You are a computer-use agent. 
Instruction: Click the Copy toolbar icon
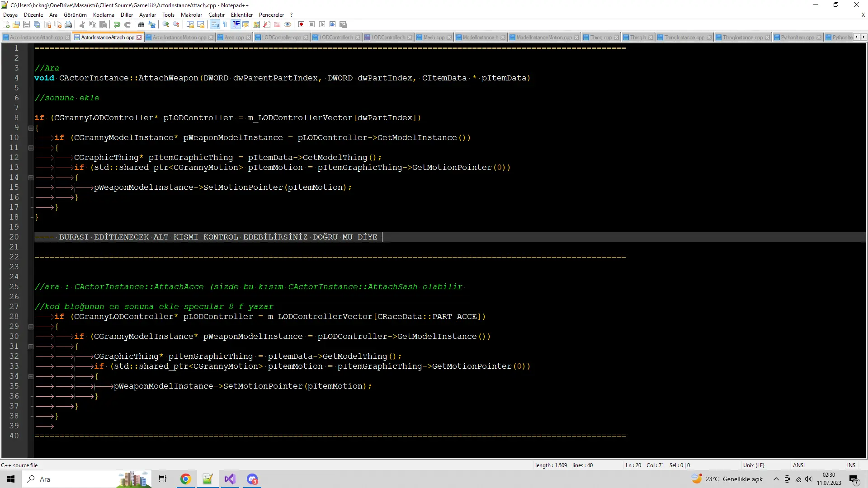(93, 24)
